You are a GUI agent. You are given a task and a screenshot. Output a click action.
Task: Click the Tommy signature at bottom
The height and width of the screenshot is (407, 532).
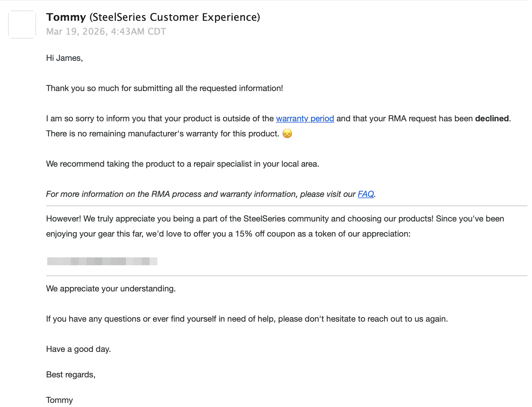[59, 400]
